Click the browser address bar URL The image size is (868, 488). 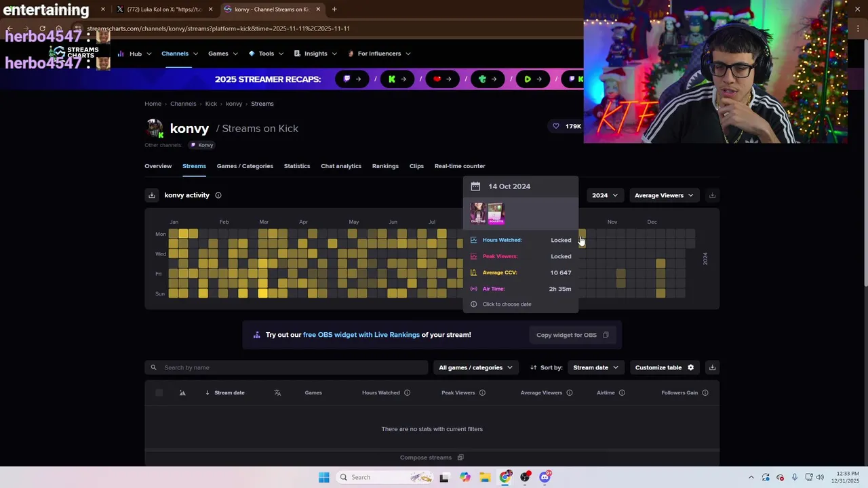218,28
